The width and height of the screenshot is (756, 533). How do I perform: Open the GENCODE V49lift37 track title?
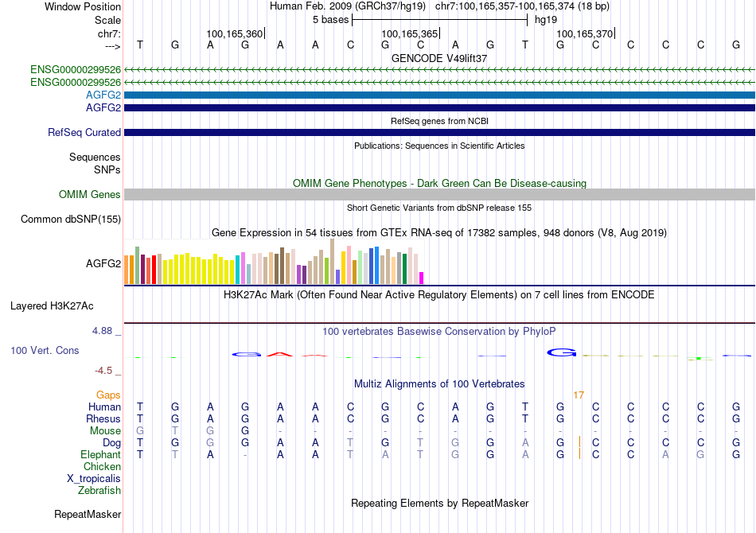click(x=439, y=58)
